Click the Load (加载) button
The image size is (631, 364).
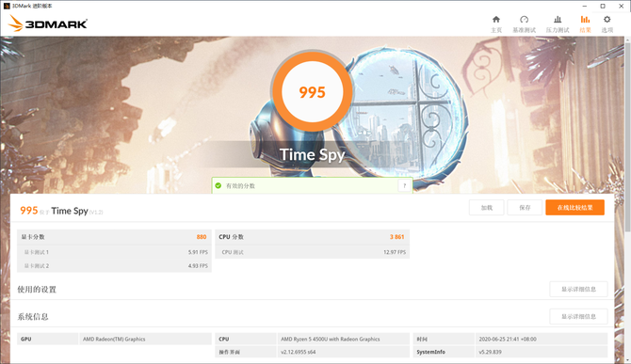coord(487,208)
